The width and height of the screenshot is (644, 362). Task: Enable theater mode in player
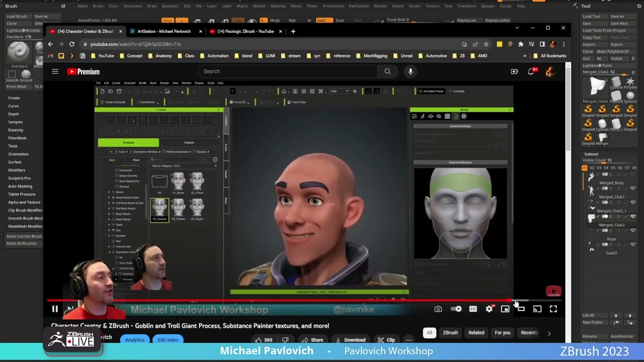pyautogui.click(x=521, y=309)
